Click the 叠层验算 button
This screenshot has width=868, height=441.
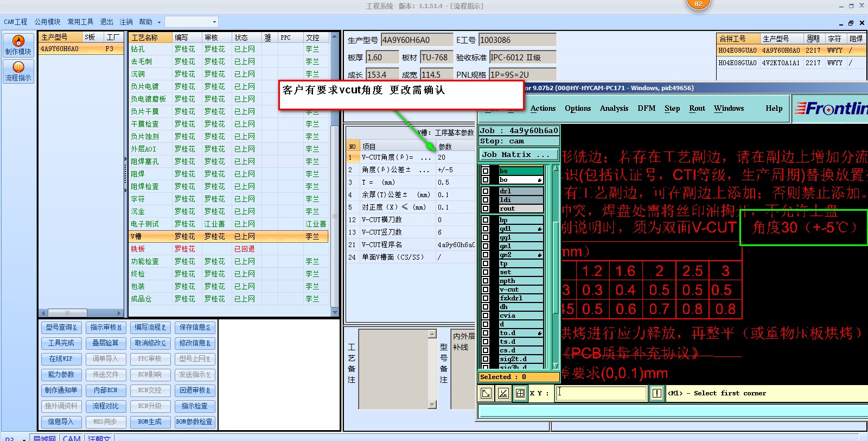click(x=106, y=343)
